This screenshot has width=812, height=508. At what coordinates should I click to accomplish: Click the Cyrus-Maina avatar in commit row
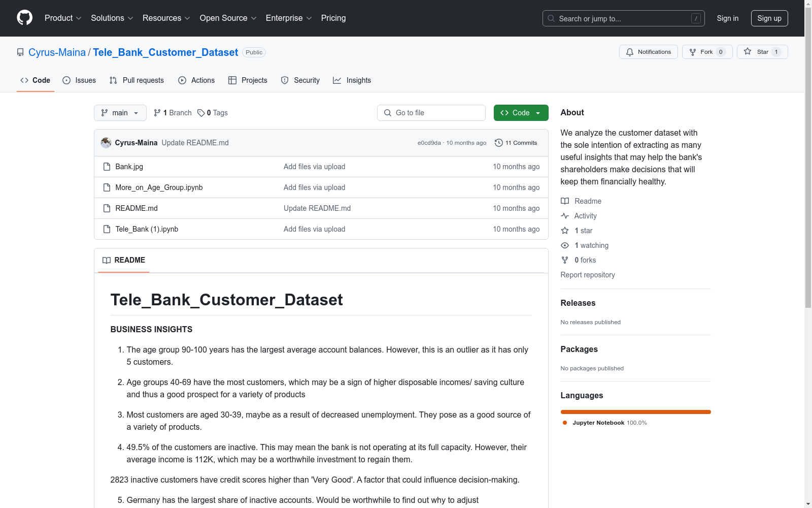point(106,143)
